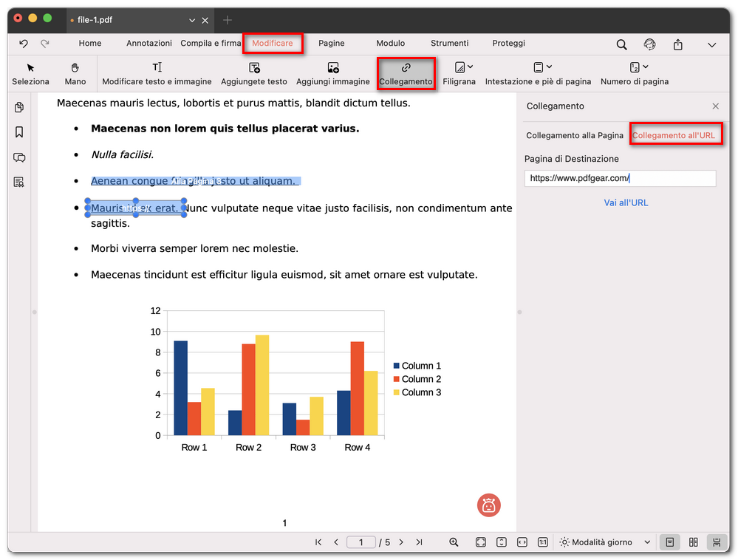The image size is (738, 560).
Task: Toggle continuous scrolling view mode
Action: (x=717, y=542)
